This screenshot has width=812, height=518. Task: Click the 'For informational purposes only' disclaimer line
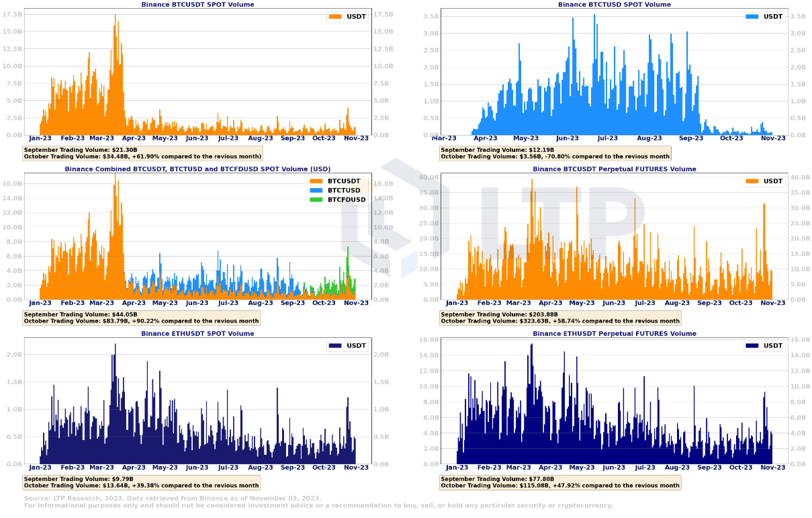click(x=318, y=506)
